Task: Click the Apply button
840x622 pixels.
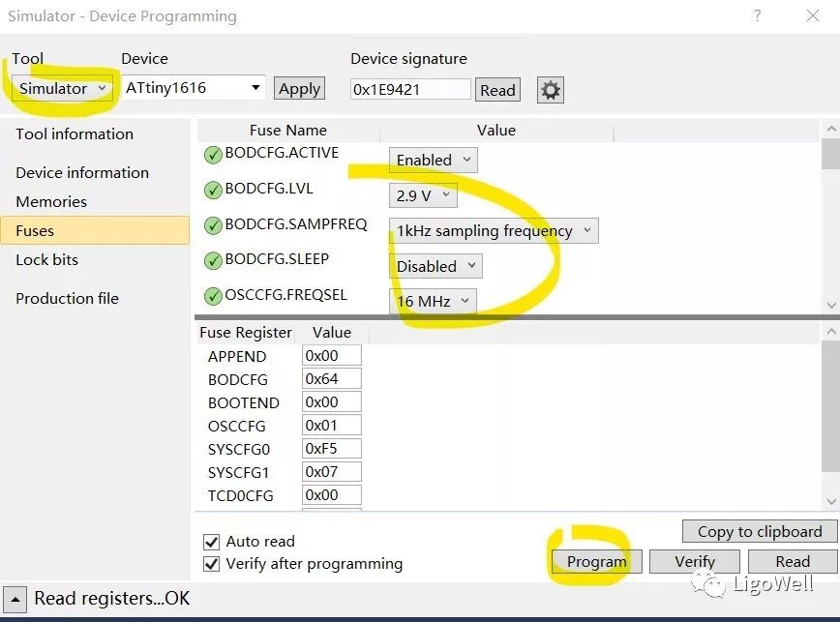Action: (x=299, y=89)
